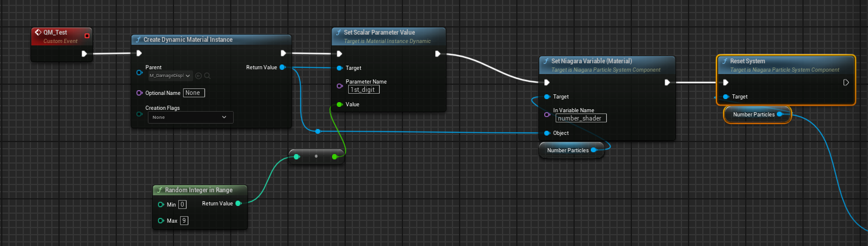Click the Random Integer Max pin
868x246 pixels.
point(161,221)
